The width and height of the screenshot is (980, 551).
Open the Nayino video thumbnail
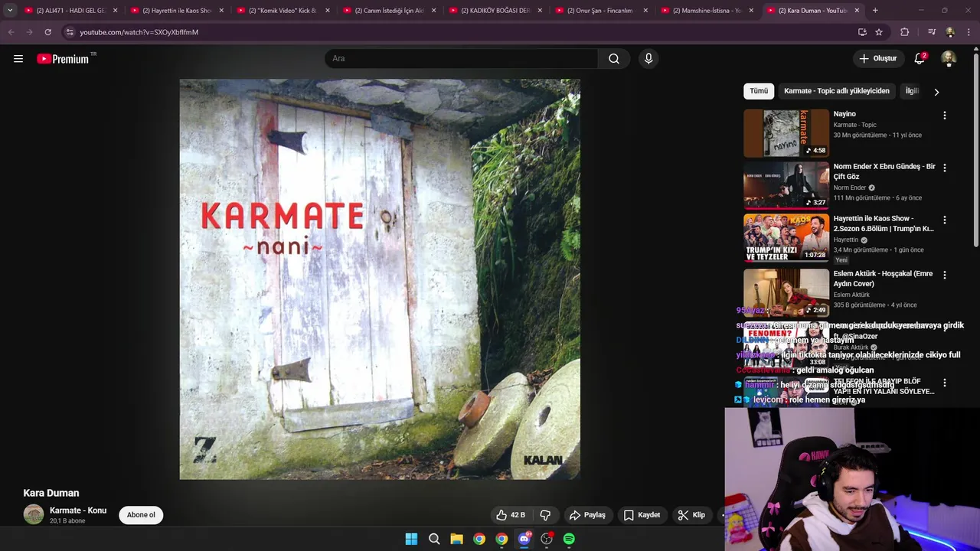pyautogui.click(x=786, y=133)
